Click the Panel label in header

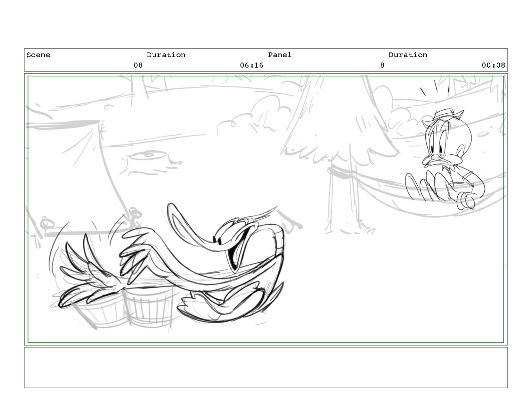(280, 55)
